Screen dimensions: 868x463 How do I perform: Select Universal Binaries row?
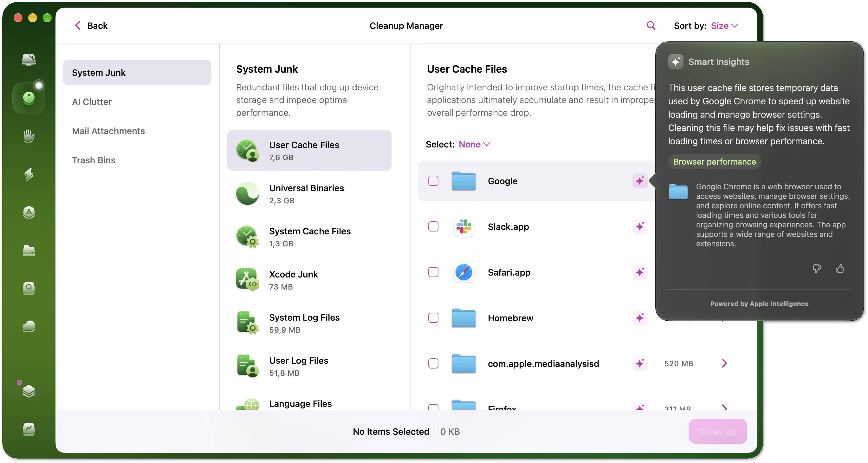(309, 194)
